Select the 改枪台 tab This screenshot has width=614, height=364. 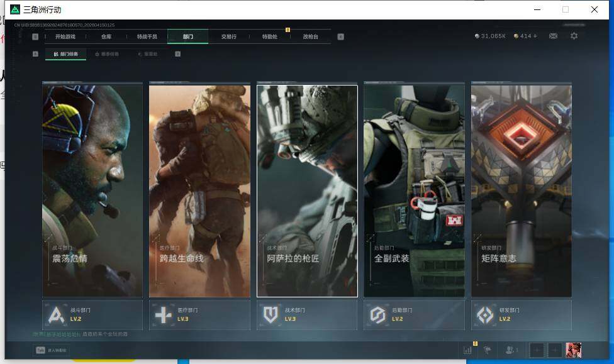point(310,37)
